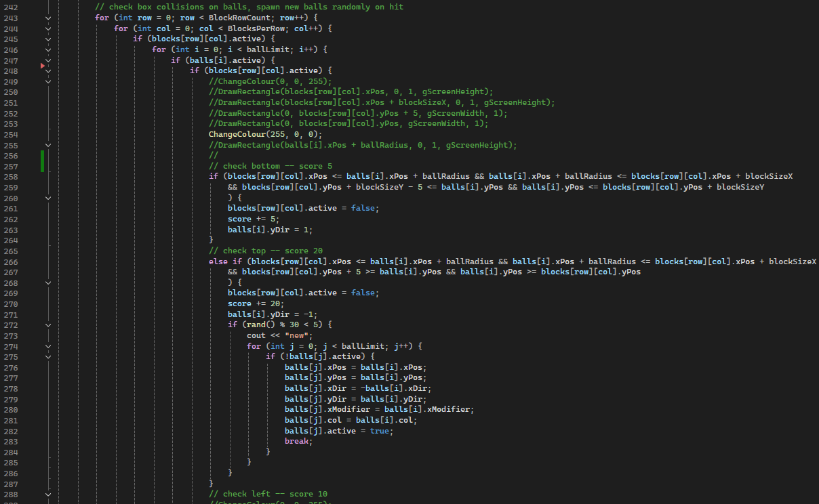
Task: Select line number 265 in the margin
Action: click(x=11, y=251)
